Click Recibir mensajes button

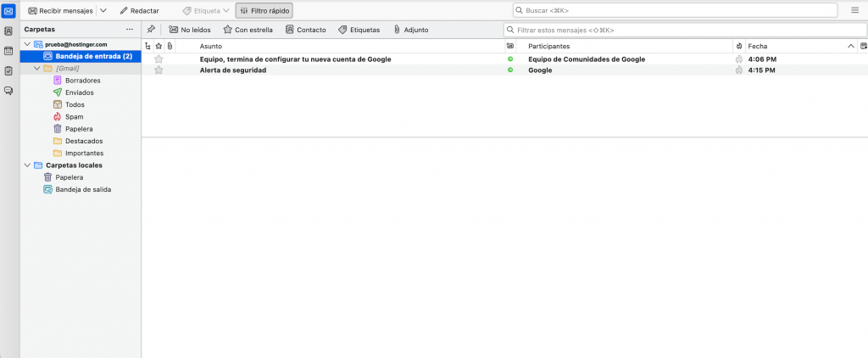click(60, 10)
